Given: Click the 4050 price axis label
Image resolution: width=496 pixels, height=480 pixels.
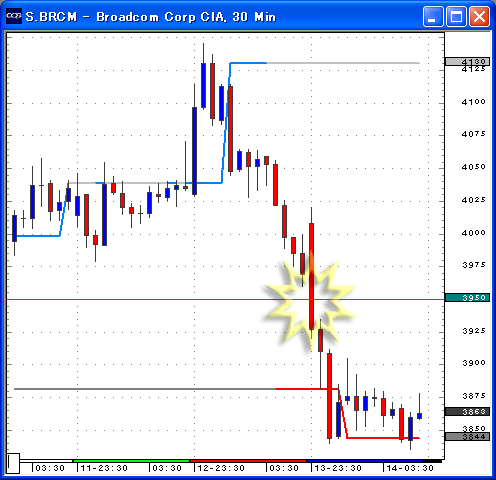Looking at the screenshot, I should pos(473,167).
